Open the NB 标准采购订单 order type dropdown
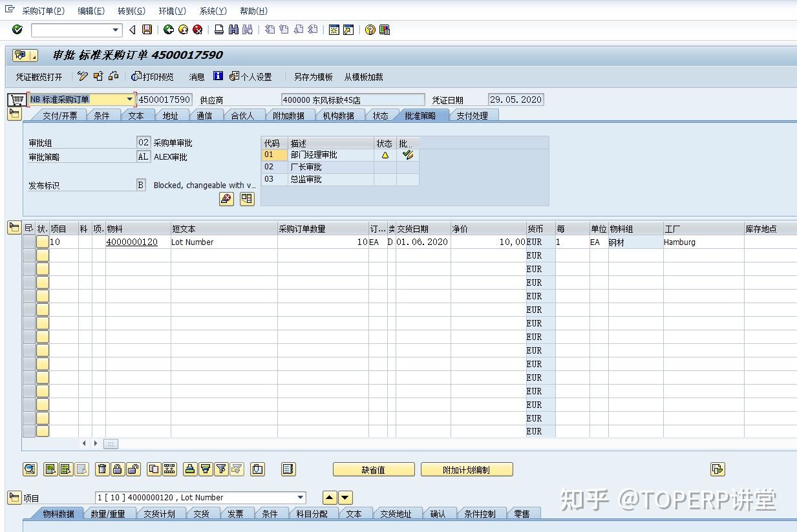The height and width of the screenshot is (532, 797). pyautogui.click(x=129, y=99)
